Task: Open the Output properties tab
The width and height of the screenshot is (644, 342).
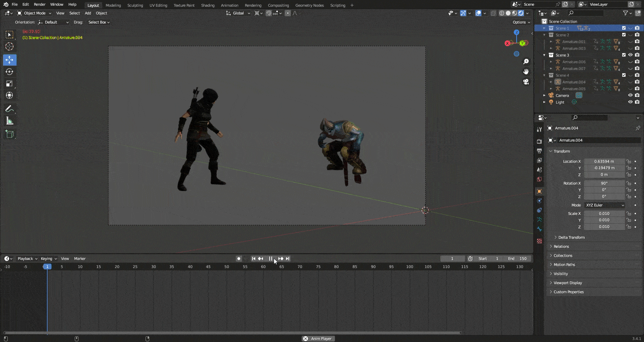Action: (x=539, y=151)
